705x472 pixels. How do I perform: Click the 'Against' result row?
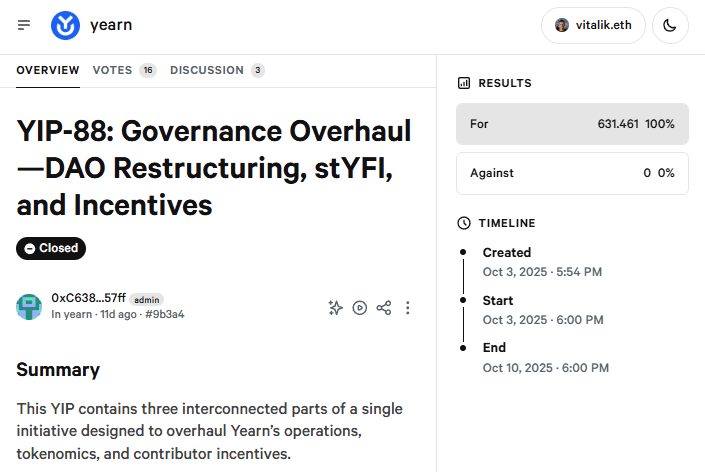tap(572, 173)
